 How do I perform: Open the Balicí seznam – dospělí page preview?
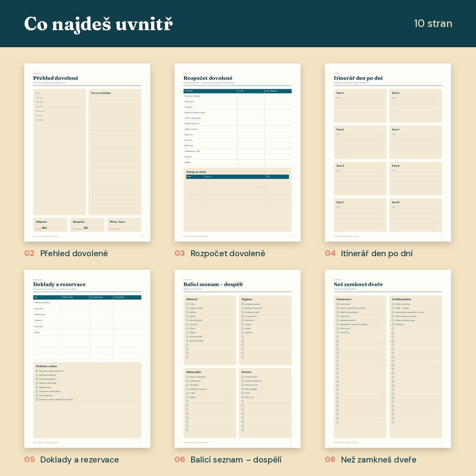coord(238,359)
